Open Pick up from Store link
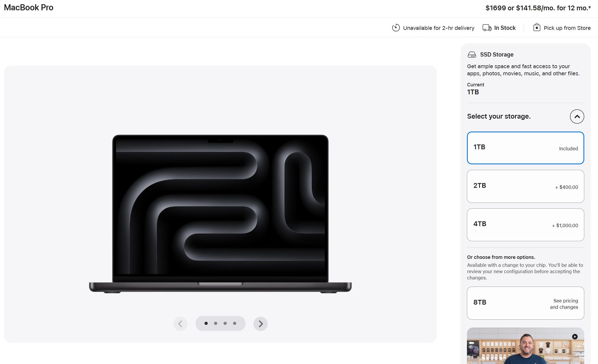Image resolution: width=598 pixels, height=364 pixels. coord(567,28)
